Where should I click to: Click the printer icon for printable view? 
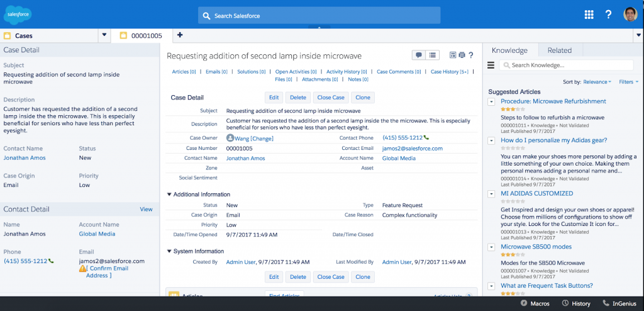coord(462,55)
